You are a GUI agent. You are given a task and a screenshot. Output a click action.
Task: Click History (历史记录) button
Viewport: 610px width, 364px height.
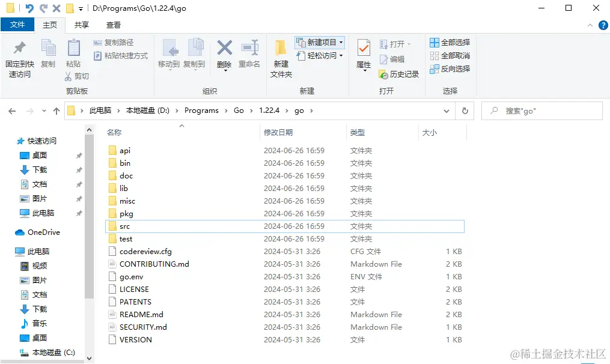[x=399, y=74]
